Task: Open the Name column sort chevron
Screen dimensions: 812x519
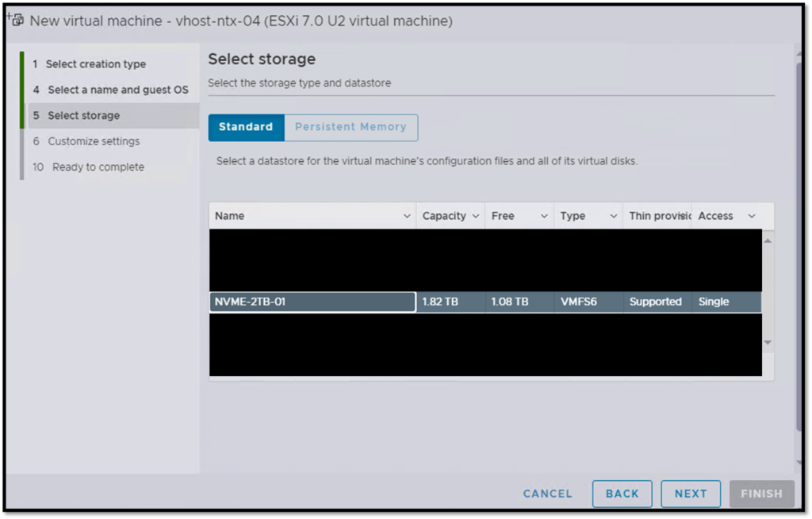Action: [x=407, y=216]
